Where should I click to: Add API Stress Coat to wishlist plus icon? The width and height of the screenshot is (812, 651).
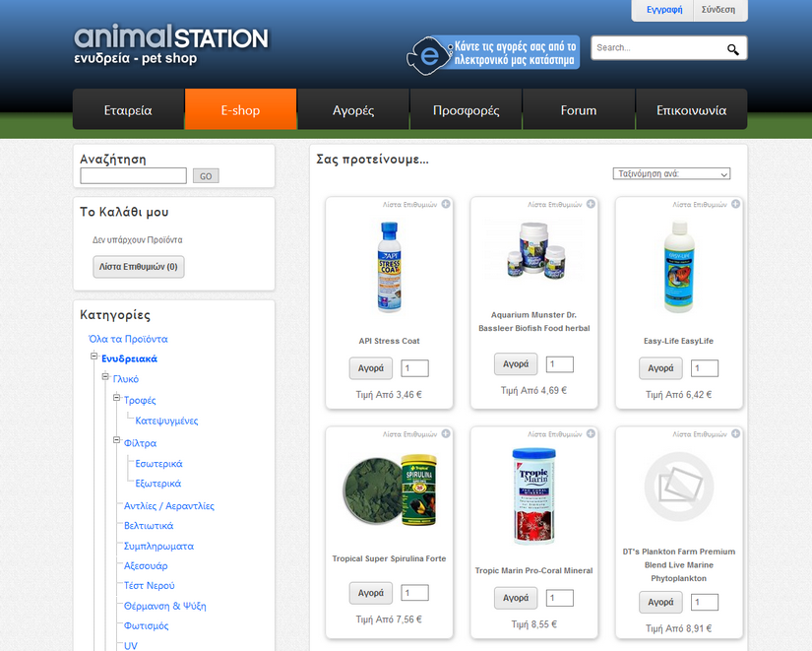[446, 205]
